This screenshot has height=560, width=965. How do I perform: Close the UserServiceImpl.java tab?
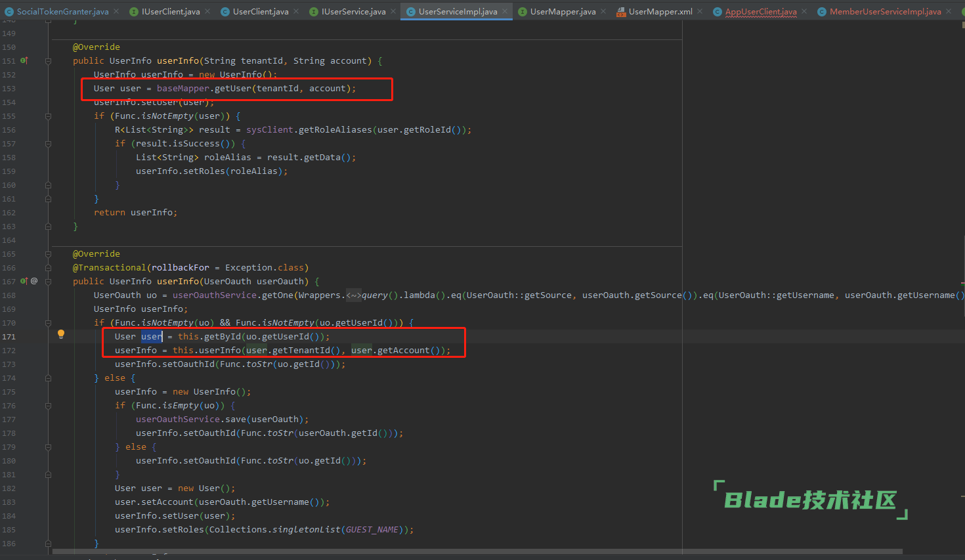[505, 11]
